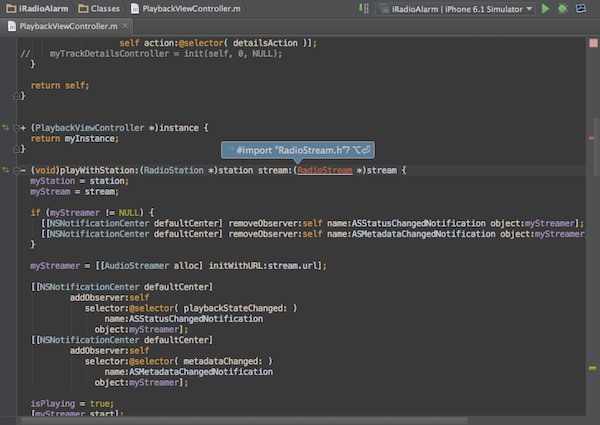Click the Debug bug icon

[563, 8]
